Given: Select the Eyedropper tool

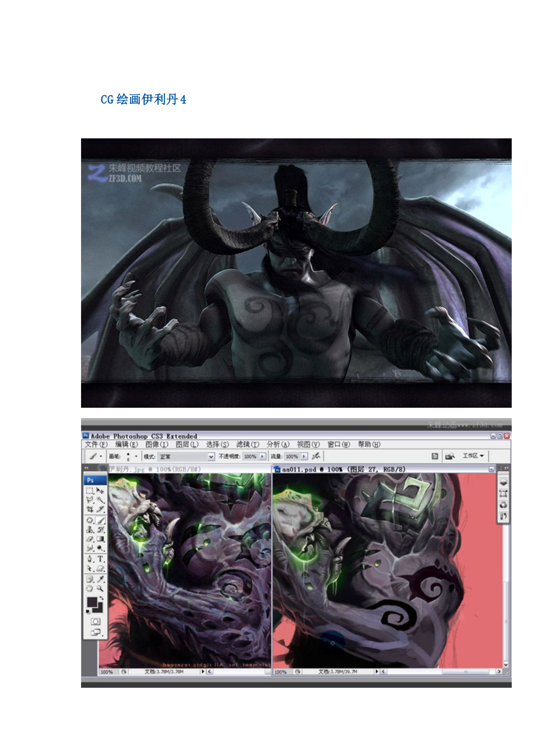Looking at the screenshot, I should (100, 580).
